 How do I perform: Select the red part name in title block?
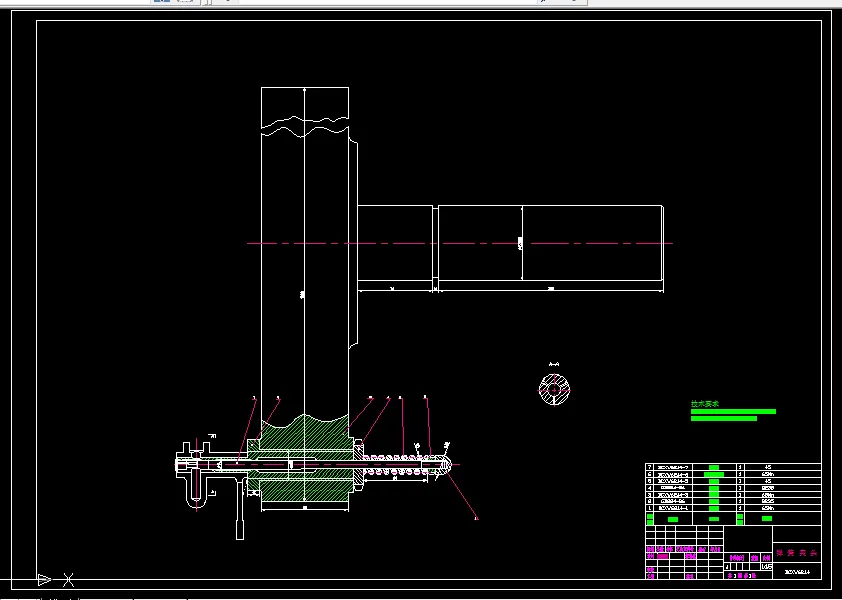tap(797, 553)
